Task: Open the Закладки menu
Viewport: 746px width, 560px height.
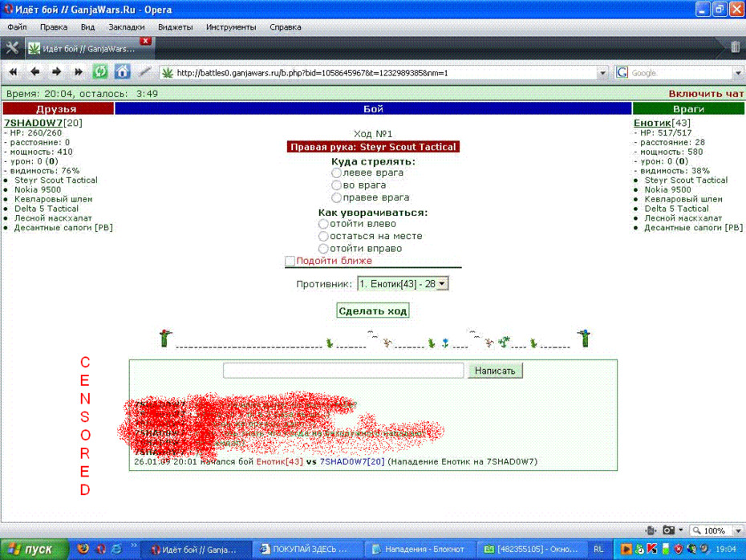Action: [x=127, y=27]
